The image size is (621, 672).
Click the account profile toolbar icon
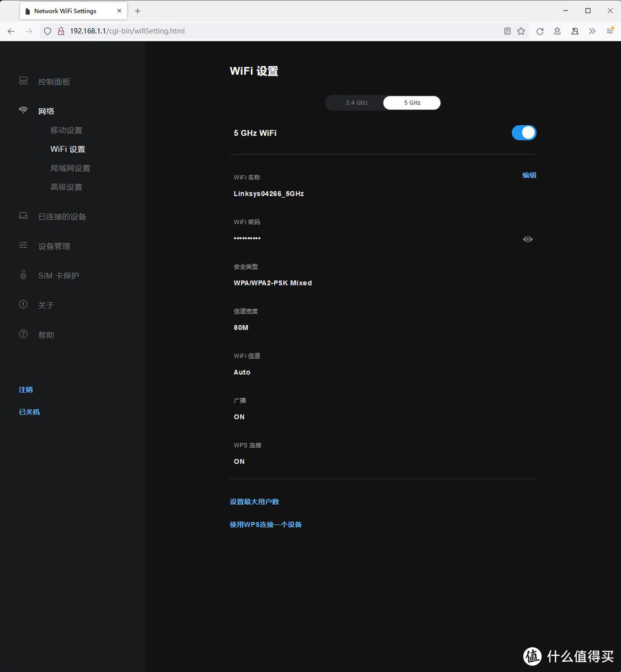[575, 31]
